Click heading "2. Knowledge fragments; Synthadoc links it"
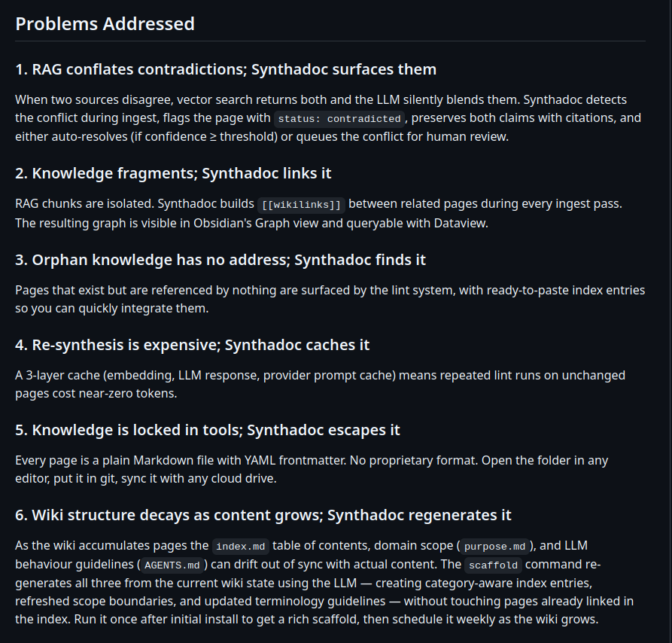The height and width of the screenshot is (643, 672). (x=173, y=173)
